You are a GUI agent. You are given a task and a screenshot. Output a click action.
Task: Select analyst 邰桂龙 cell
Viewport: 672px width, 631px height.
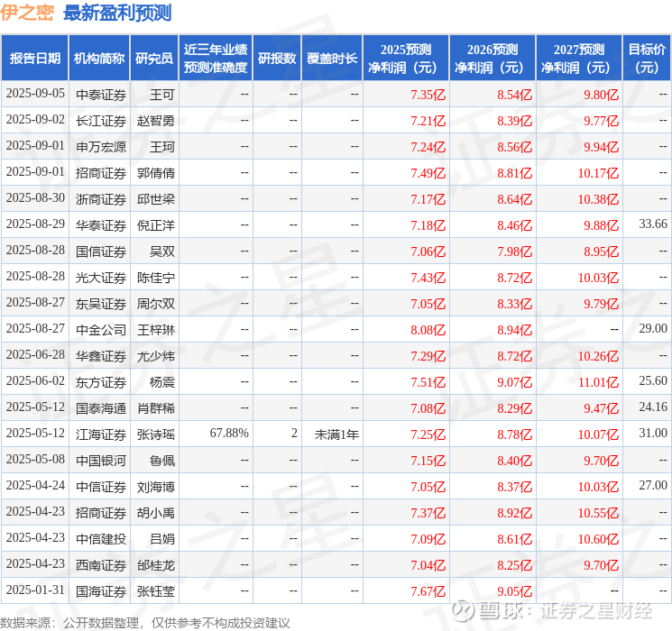point(155,565)
